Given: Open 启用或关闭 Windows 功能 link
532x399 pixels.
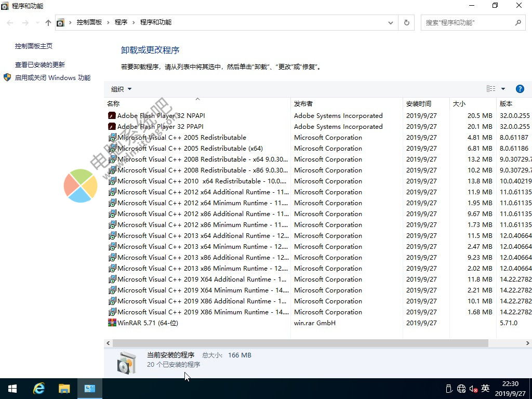Looking at the screenshot, I should coord(52,78).
